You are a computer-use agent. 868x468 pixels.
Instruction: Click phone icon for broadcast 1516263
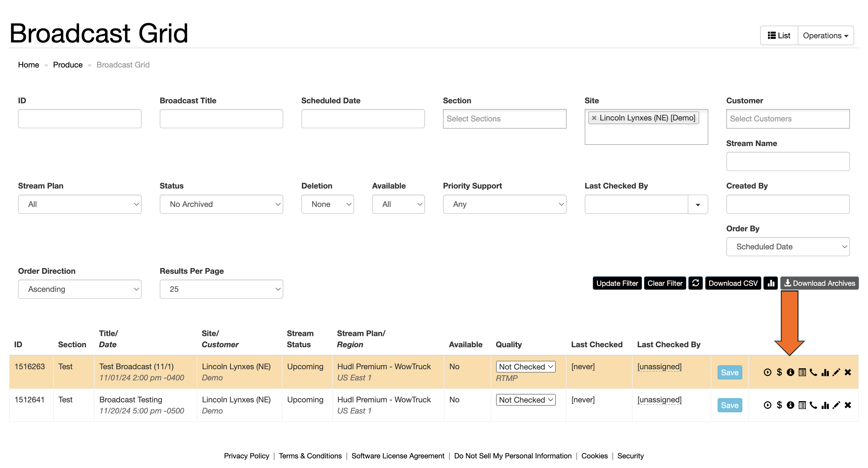click(813, 372)
